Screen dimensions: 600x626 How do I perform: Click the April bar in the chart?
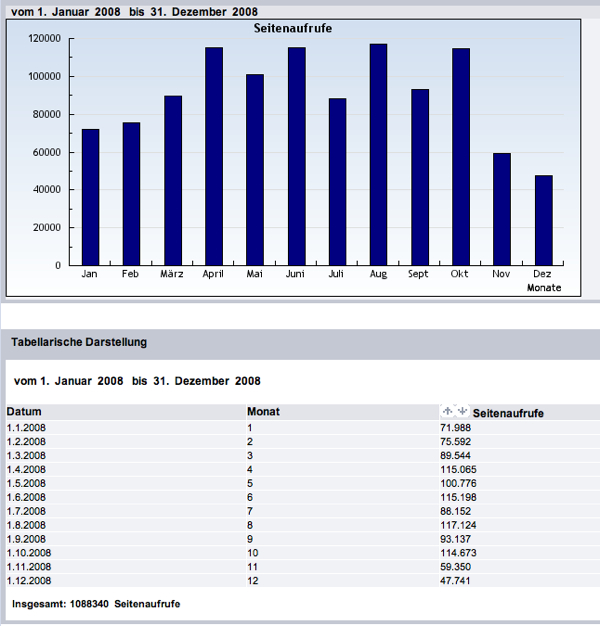(x=214, y=156)
